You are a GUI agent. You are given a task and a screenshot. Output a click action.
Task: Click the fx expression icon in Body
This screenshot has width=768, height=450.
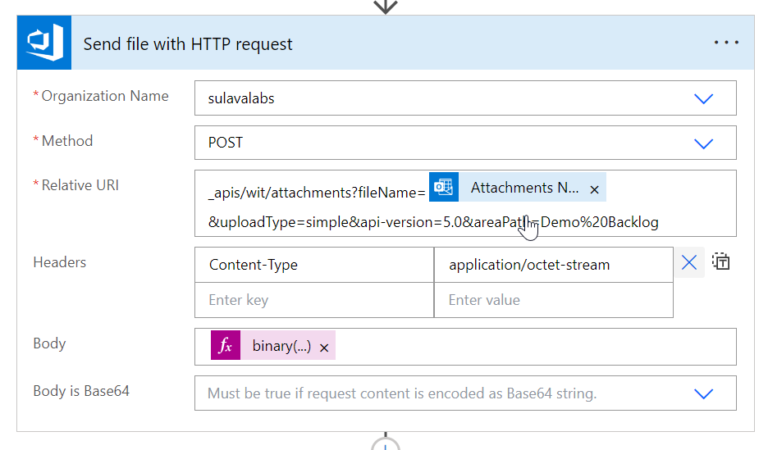[225, 345]
